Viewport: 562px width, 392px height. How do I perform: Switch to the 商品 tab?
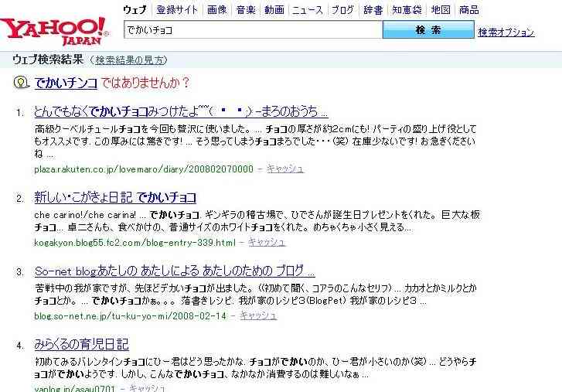(468, 10)
